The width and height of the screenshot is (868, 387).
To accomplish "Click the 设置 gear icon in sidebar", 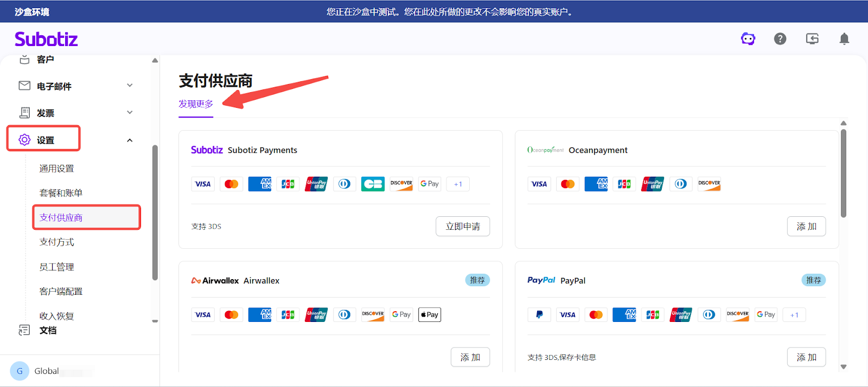I will click(x=24, y=140).
